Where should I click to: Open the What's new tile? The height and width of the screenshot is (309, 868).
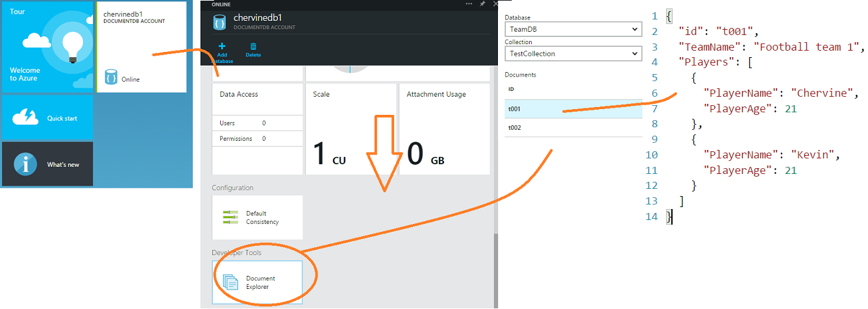47,164
